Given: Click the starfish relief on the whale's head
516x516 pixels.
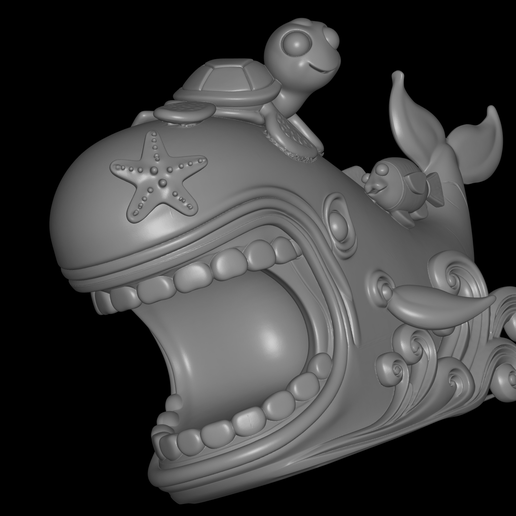Looking at the screenshot, I should tap(159, 177).
